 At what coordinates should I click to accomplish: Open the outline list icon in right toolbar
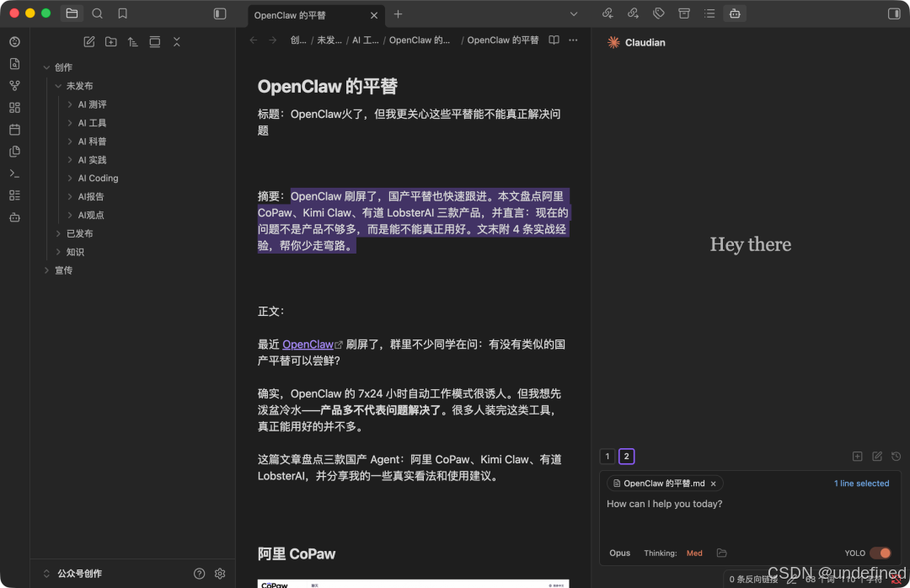[709, 13]
